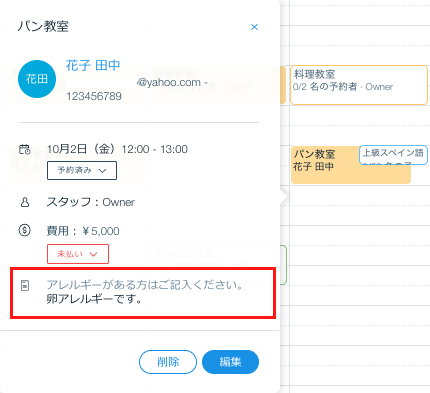Click the staff person icon
Viewport: 430px width, 393px height.
tap(25, 202)
